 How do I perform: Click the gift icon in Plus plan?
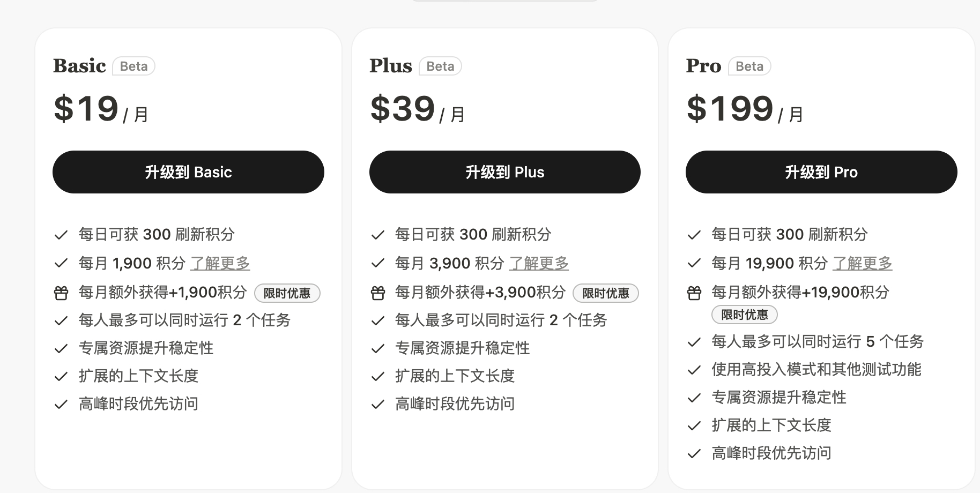click(378, 293)
